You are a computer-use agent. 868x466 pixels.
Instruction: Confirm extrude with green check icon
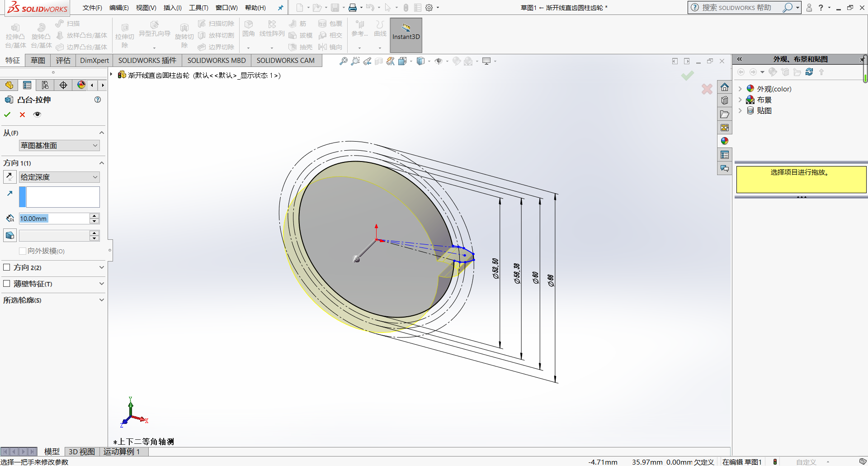point(7,114)
